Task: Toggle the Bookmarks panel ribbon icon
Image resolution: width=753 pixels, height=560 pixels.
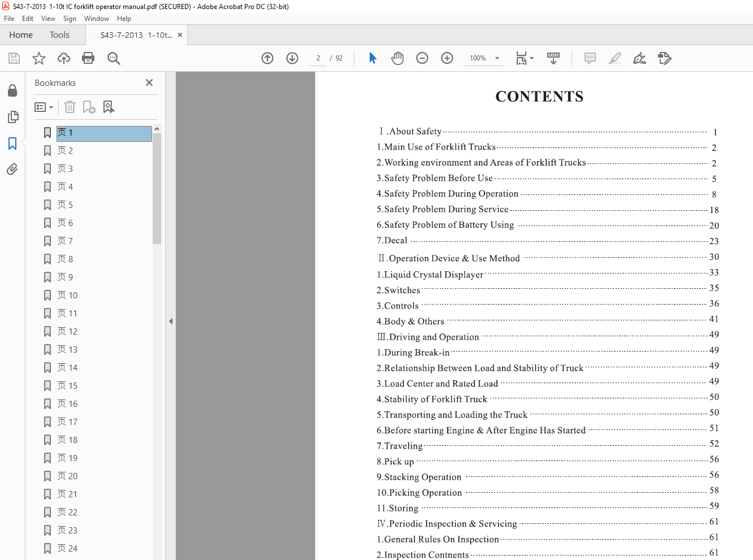Action: [12, 144]
